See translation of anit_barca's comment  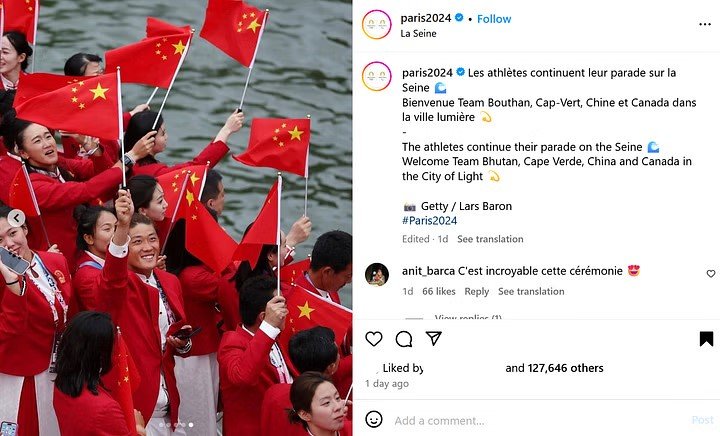tap(531, 291)
